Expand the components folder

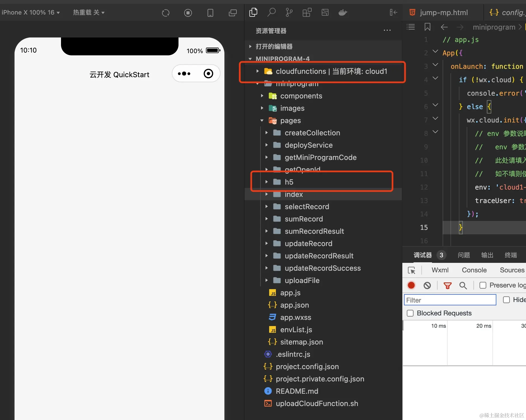[262, 96]
